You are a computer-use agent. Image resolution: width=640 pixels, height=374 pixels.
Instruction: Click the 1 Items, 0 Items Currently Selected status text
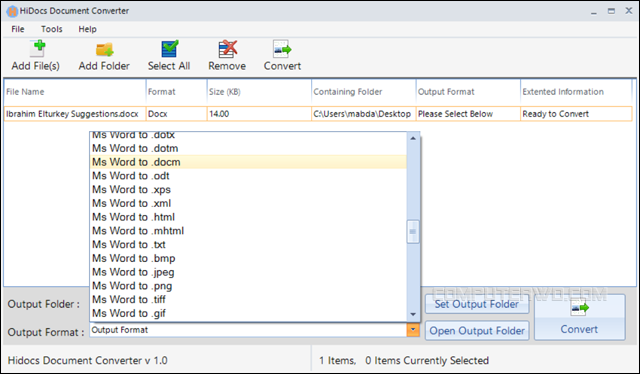(404, 361)
